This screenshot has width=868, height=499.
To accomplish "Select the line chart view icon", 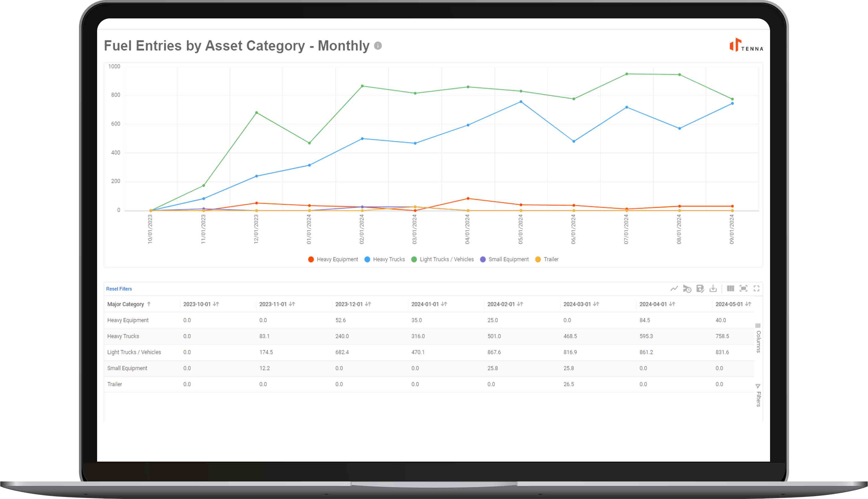I will tap(674, 289).
